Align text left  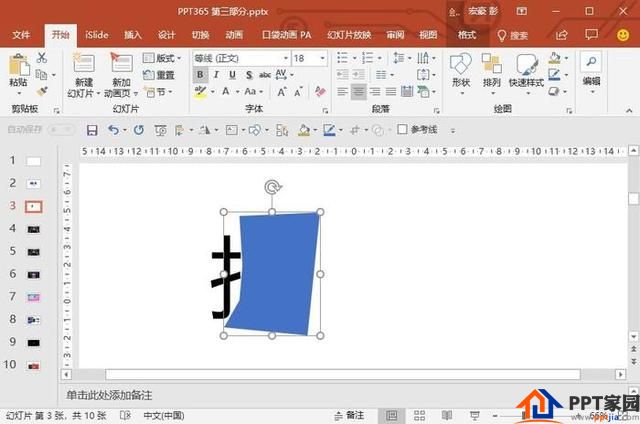click(x=342, y=92)
